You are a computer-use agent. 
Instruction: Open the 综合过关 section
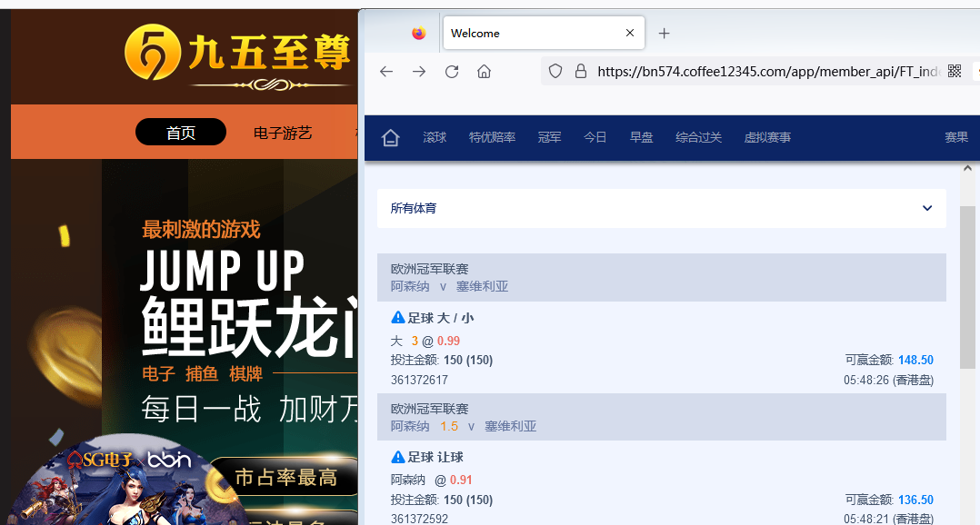point(698,138)
